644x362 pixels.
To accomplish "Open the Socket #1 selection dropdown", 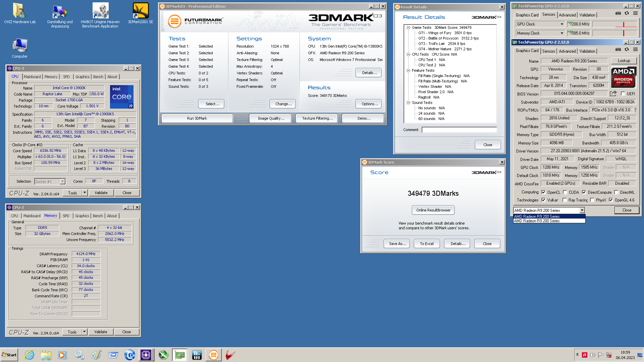I will (x=62, y=181).
